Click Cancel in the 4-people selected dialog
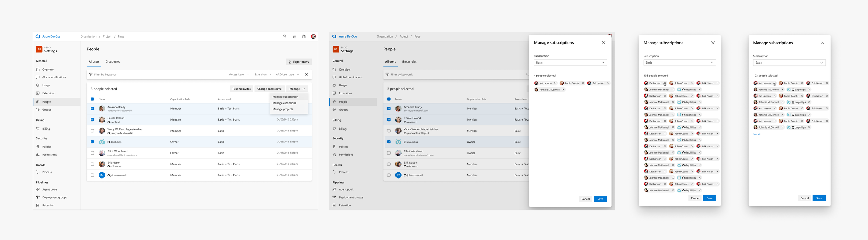 (585, 199)
